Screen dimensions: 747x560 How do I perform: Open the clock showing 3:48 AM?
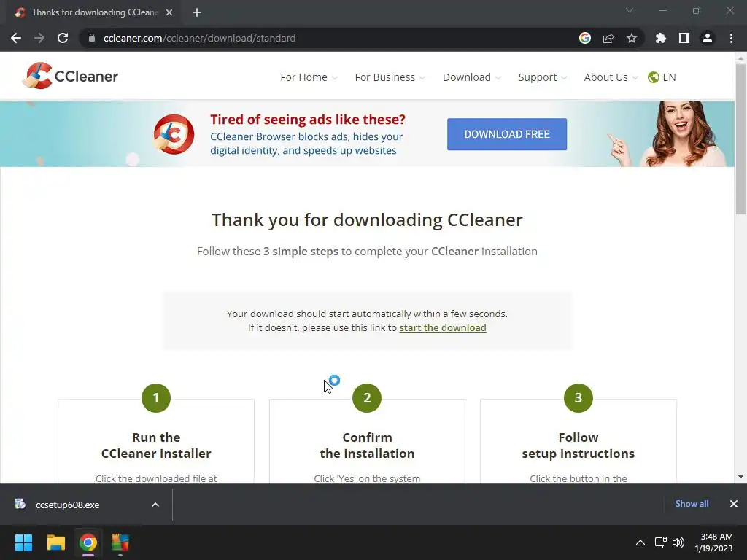pyautogui.click(x=713, y=542)
